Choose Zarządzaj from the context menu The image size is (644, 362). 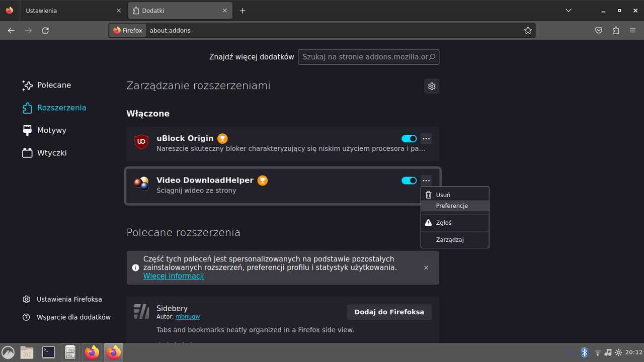(x=455, y=240)
